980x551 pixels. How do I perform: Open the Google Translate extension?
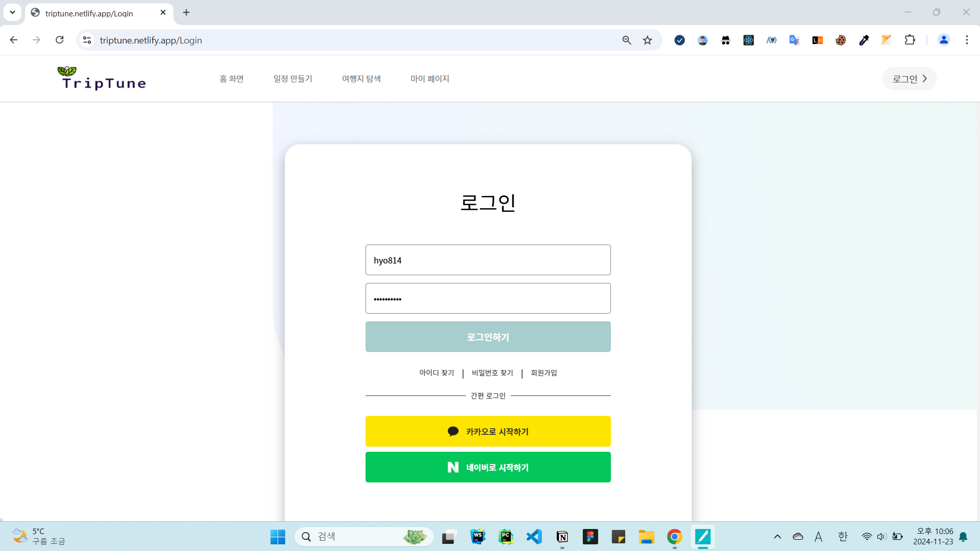tap(794, 40)
